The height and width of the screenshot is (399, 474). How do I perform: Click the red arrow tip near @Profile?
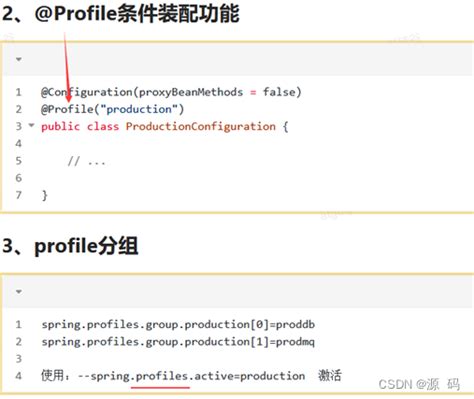69,99
